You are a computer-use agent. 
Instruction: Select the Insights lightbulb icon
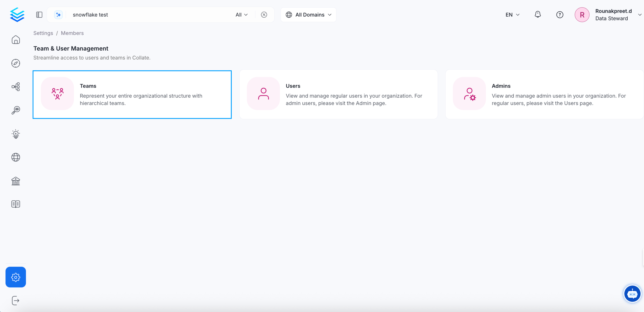[16, 134]
